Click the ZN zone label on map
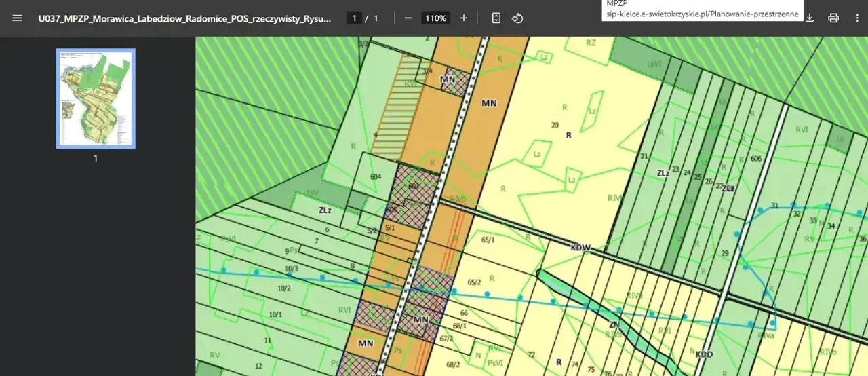Image resolution: width=868 pixels, height=376 pixels. tap(614, 325)
